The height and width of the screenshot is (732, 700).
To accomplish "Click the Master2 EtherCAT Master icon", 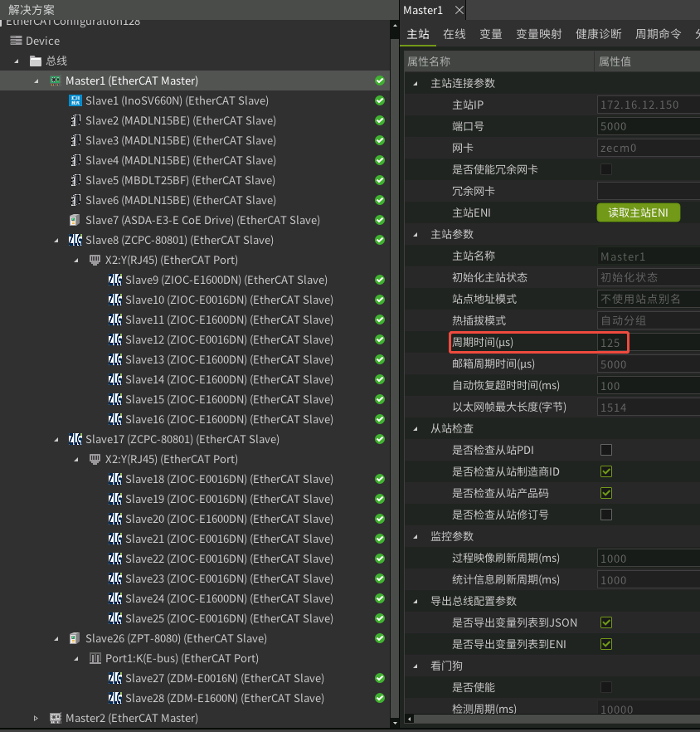I will pyautogui.click(x=56, y=718).
